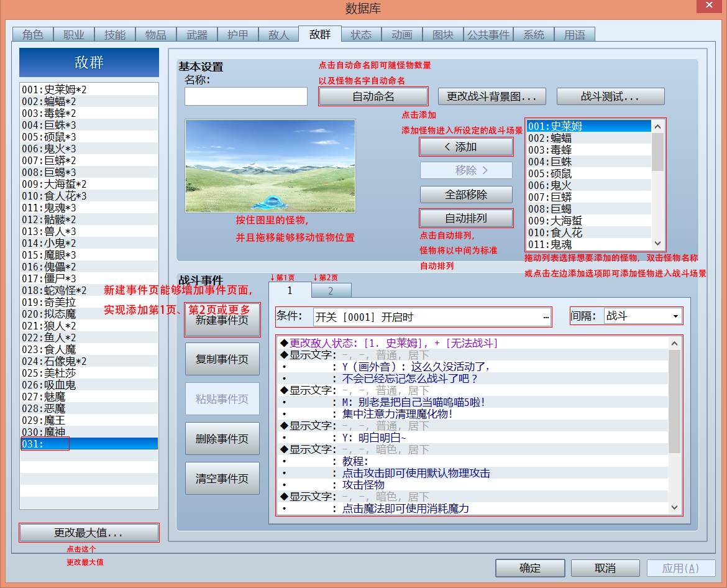This screenshot has width=727, height=588.
Task: Select troop 001:史莱姆*2
Action: (x=89, y=90)
